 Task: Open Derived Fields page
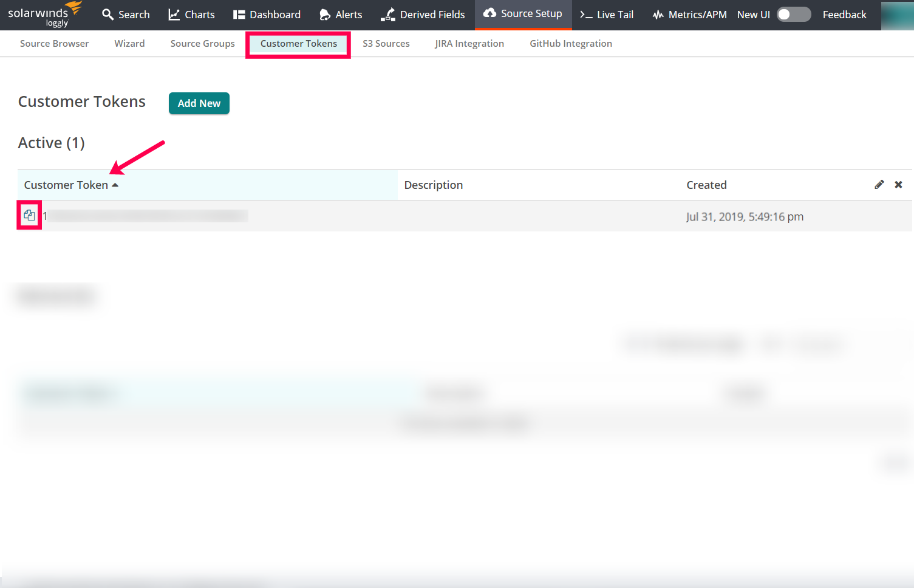point(423,15)
